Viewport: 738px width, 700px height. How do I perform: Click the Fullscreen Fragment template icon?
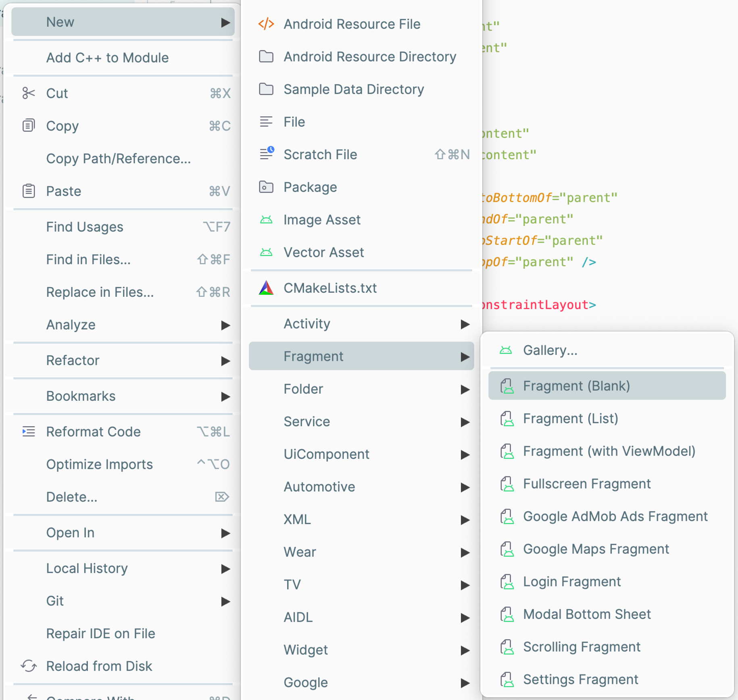tap(507, 484)
